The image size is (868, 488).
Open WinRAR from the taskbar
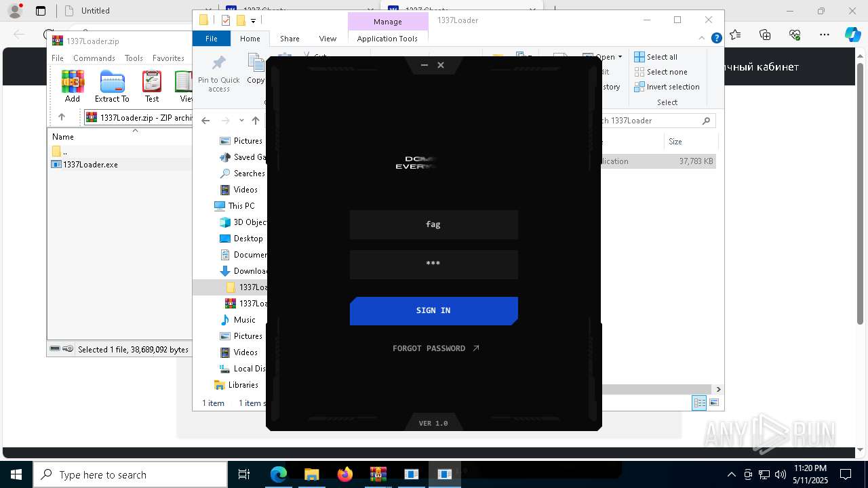pyautogui.click(x=378, y=474)
